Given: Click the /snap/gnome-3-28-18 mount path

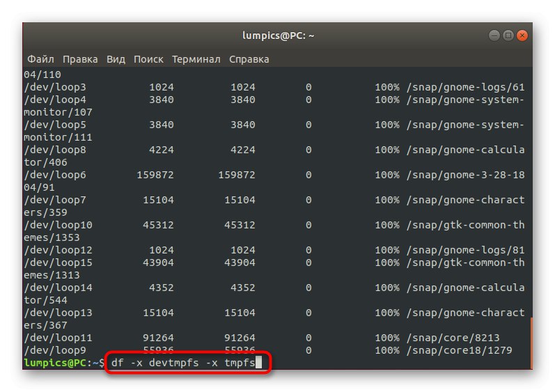Looking at the screenshot, I should pyautogui.click(x=465, y=175).
